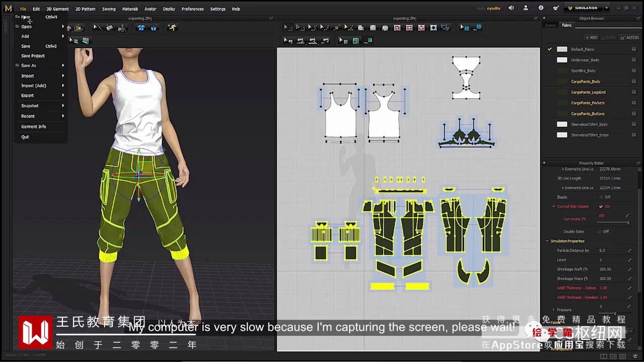
Task: Collapse the Simulation Properties section
Action: coord(547,241)
